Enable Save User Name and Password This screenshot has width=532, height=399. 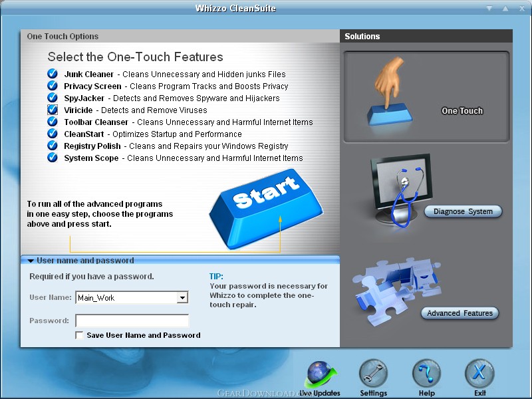pyautogui.click(x=79, y=335)
